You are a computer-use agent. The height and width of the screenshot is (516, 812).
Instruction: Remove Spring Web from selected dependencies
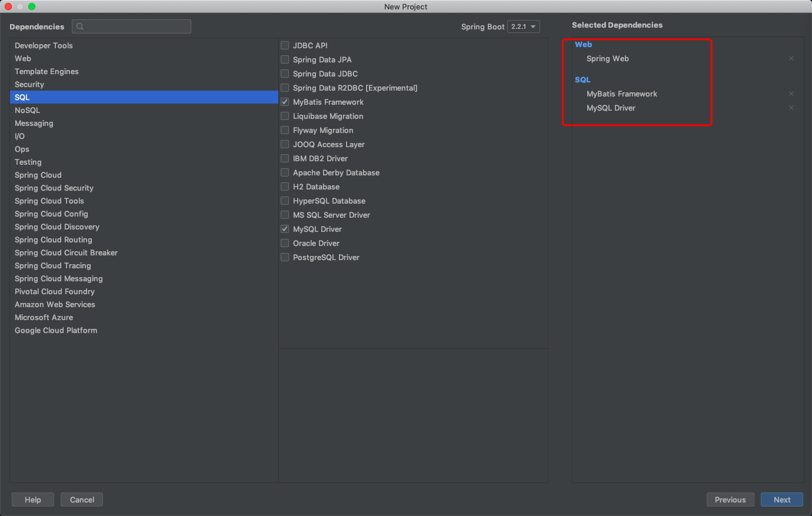click(791, 58)
